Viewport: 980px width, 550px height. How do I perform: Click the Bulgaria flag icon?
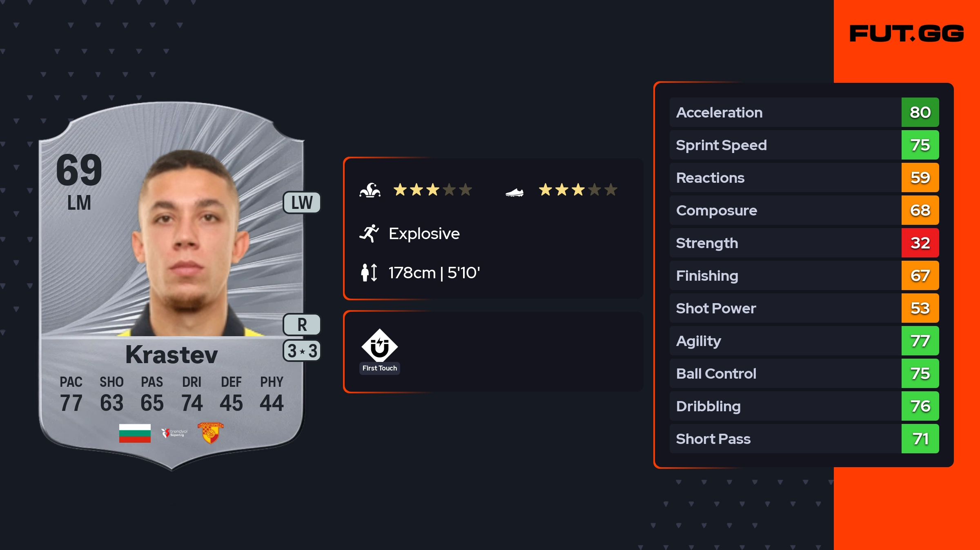[x=135, y=433]
